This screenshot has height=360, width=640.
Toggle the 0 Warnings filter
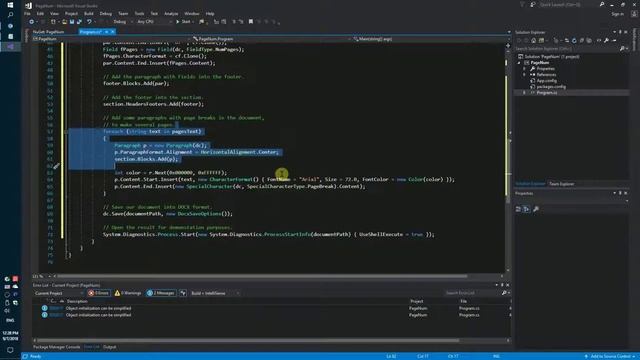click(128, 293)
